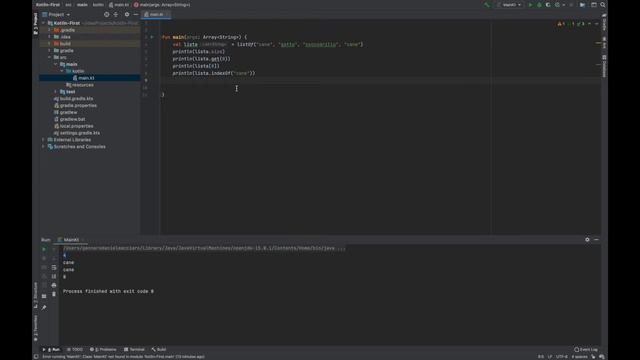This screenshot has width=640, height=360.
Task: Select settings.gradle.kts file
Action: (77, 133)
